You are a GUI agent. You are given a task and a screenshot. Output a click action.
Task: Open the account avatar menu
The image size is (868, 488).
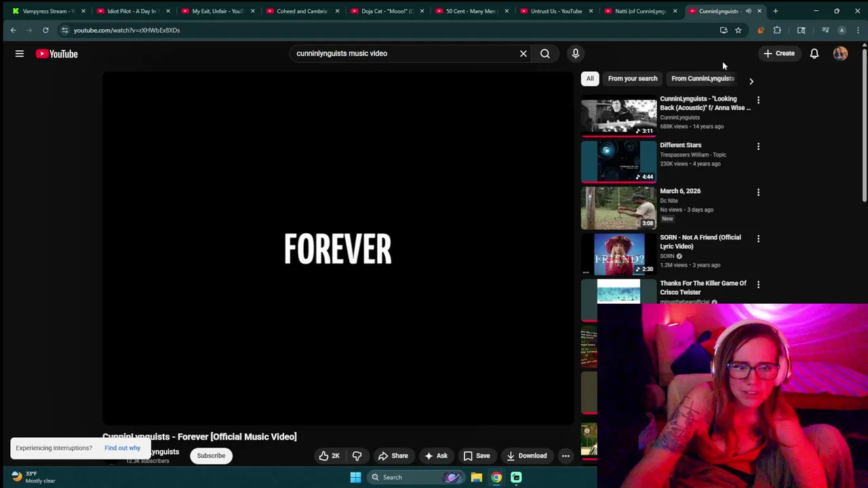click(840, 54)
